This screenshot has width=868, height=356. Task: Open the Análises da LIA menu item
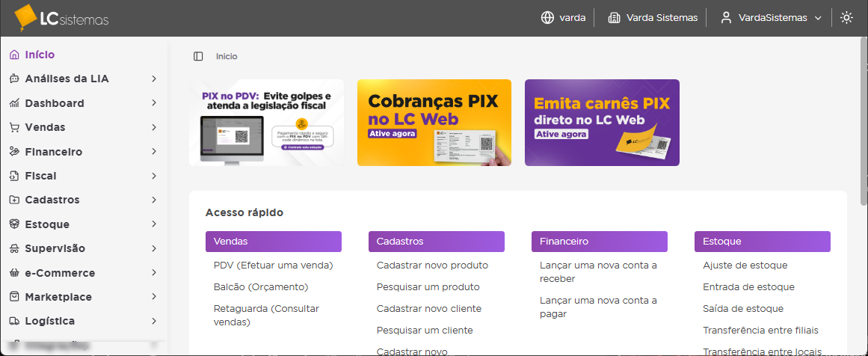click(84, 79)
